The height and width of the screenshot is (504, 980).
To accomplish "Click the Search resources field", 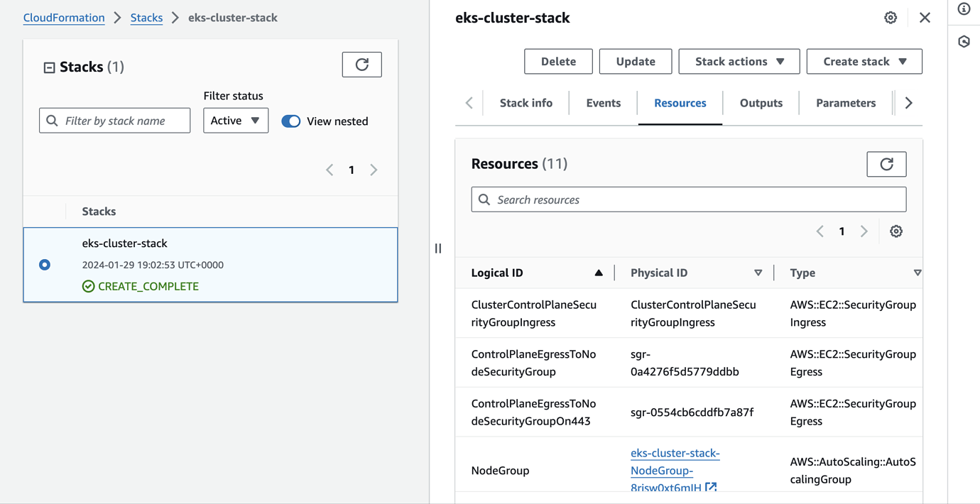I will click(689, 199).
